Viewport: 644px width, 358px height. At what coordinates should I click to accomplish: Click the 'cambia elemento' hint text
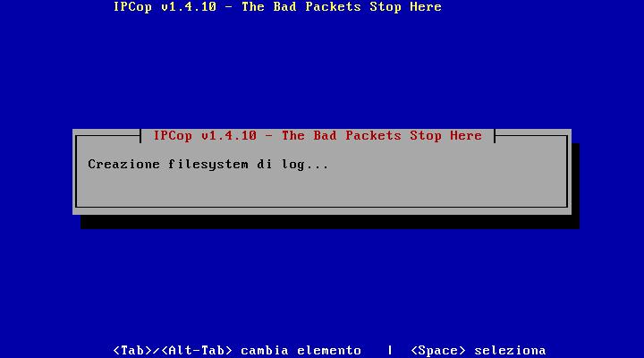[301, 350]
